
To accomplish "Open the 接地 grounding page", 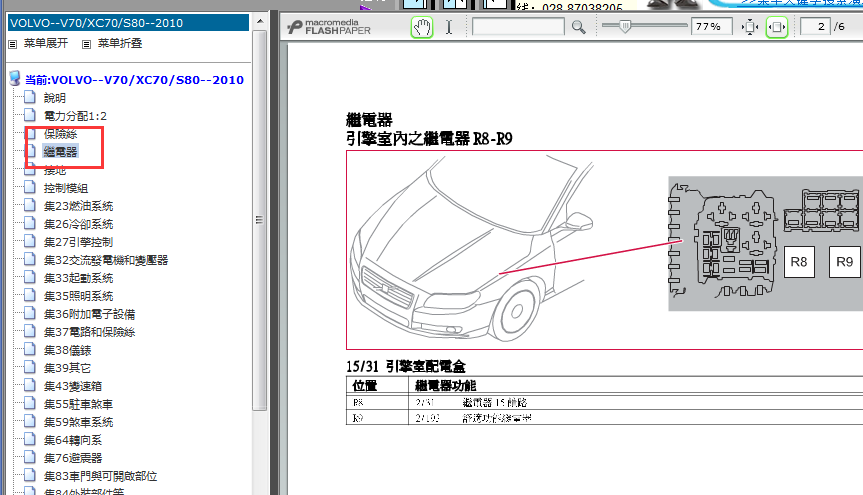I will pyautogui.click(x=55, y=170).
